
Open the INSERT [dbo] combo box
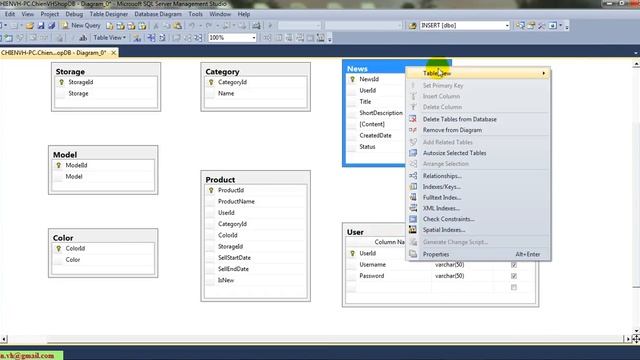tap(507, 26)
